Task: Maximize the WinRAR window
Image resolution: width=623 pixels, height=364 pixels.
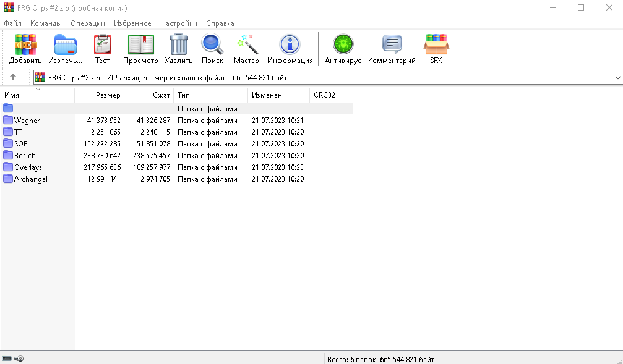Action: point(581,7)
